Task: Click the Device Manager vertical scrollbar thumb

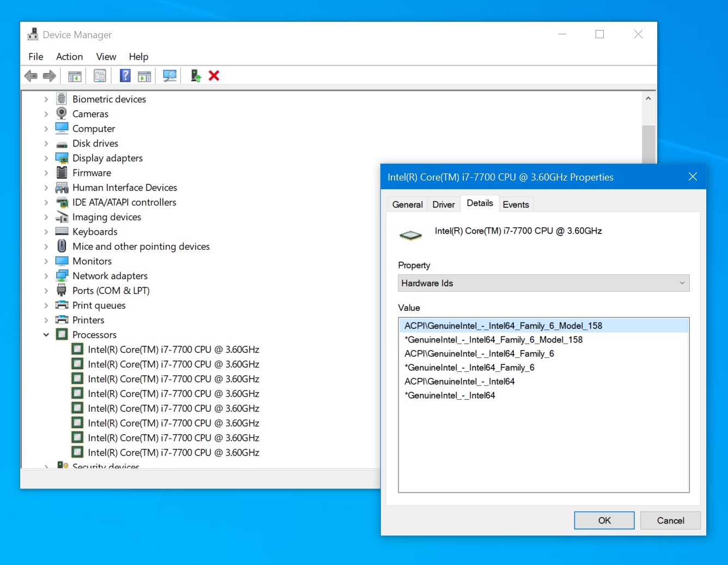Action: 648,144
